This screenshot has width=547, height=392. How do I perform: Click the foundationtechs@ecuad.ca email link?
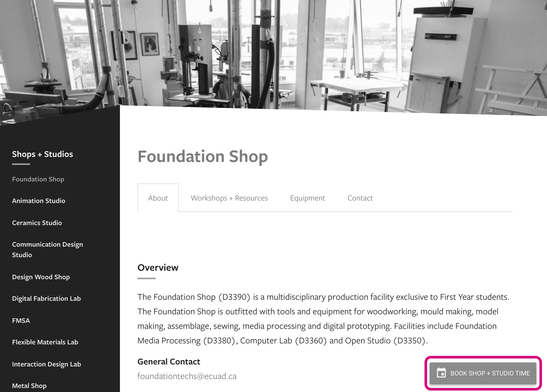(187, 376)
